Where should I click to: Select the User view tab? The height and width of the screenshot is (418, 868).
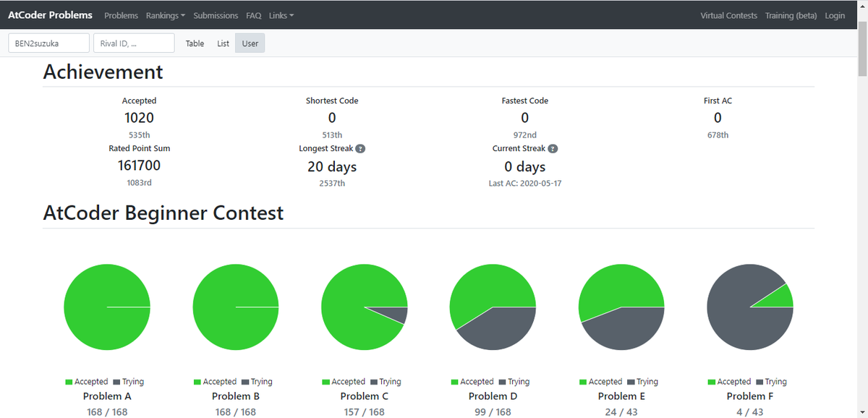(250, 43)
